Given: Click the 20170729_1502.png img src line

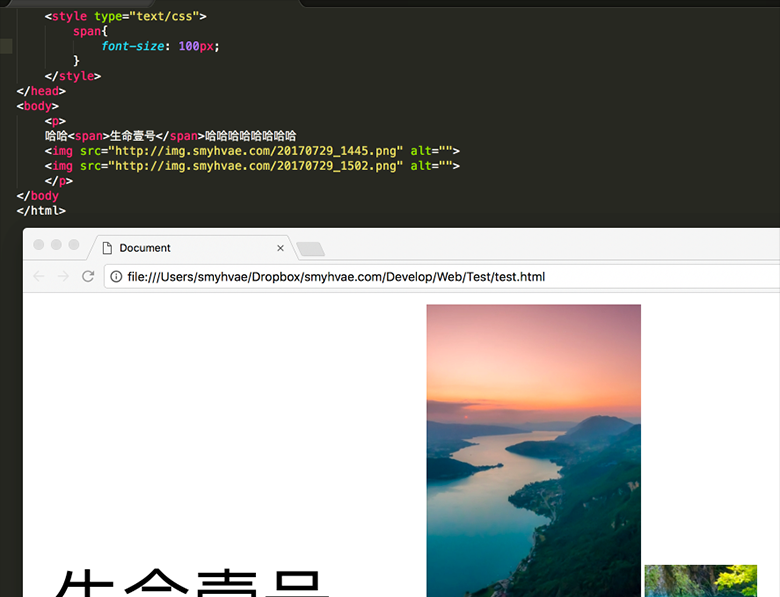Looking at the screenshot, I should tap(252, 166).
